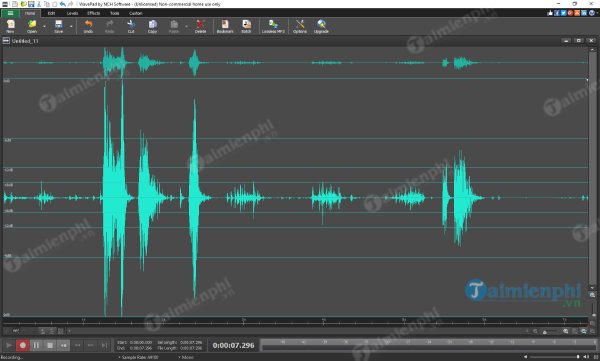Switch to the Levels ribbon tab
Image resolution: width=600 pixels, height=361 pixels.
72,13
